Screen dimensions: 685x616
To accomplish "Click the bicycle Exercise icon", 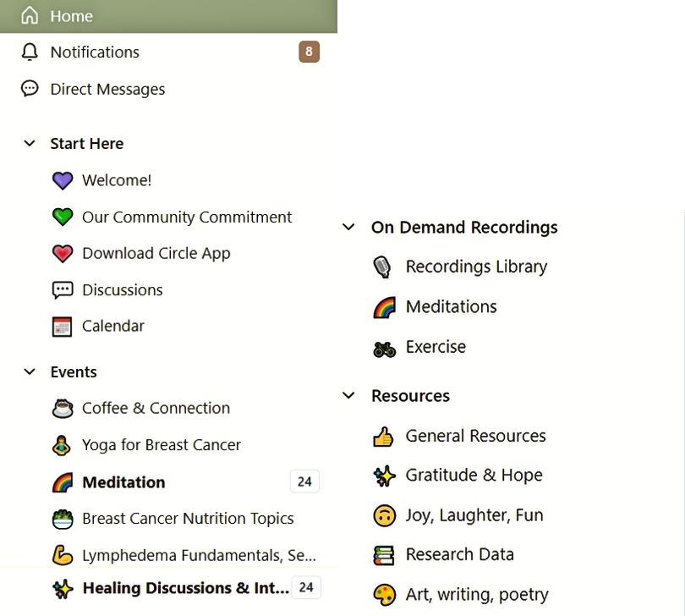I will pos(385,349).
